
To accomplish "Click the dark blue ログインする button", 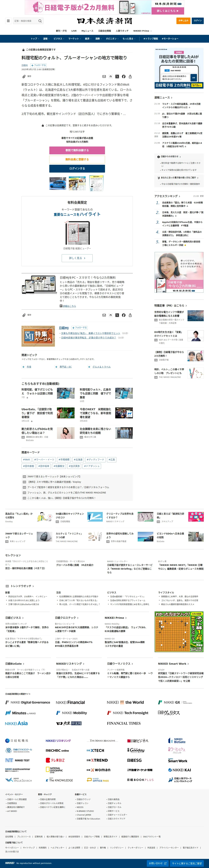I will point(77,168).
